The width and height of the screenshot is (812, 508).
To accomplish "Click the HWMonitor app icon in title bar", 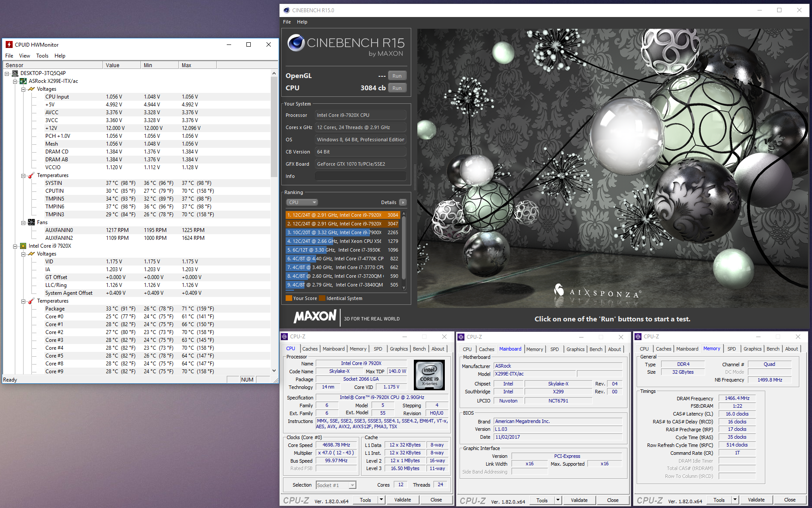I will (x=9, y=44).
